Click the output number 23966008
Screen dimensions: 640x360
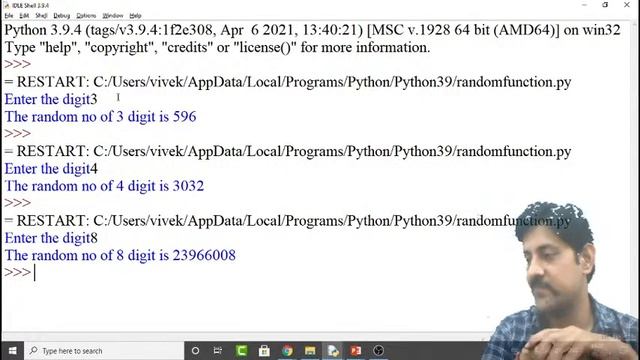204,256
